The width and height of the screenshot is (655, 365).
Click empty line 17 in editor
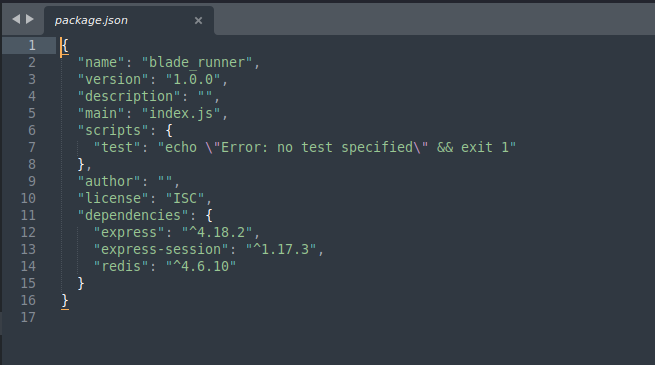pyautogui.click(x=355, y=317)
